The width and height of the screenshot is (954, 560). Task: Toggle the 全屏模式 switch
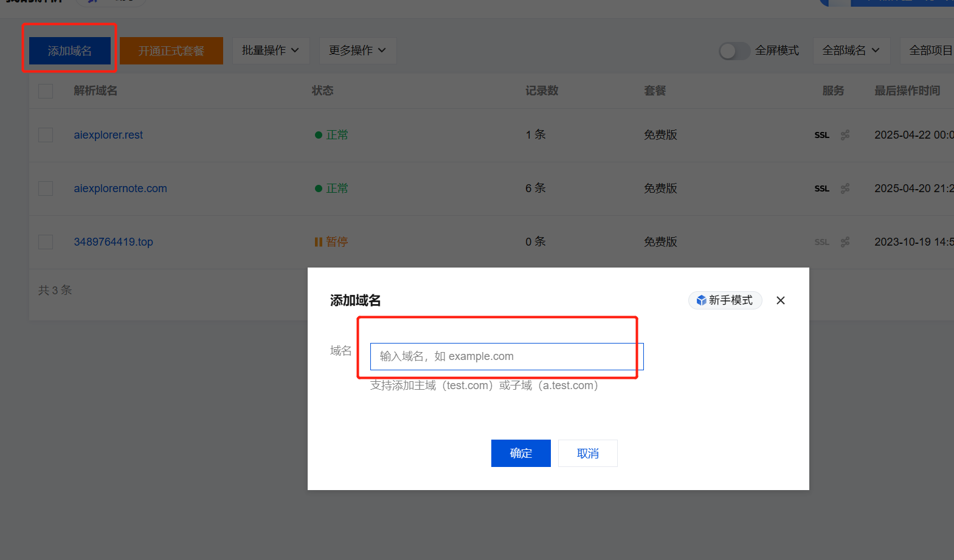(x=734, y=51)
